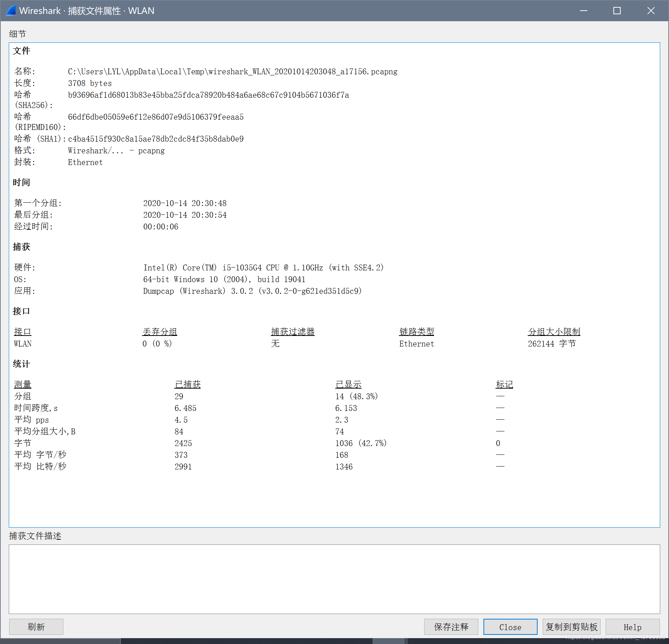This screenshot has height=644, width=669.
Task: Click the displayed time span 6.153
Action: tap(346, 408)
